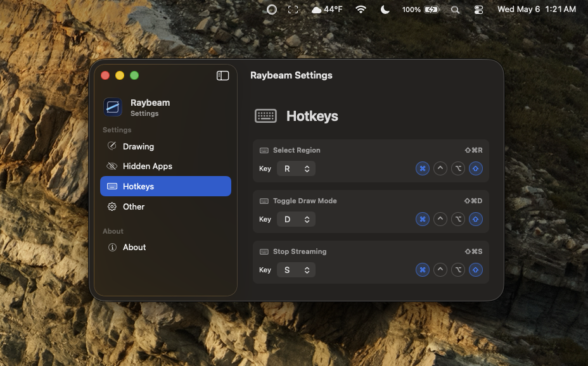Zoom the Raybeam Settings window with green button
The image size is (588, 366).
pos(134,76)
